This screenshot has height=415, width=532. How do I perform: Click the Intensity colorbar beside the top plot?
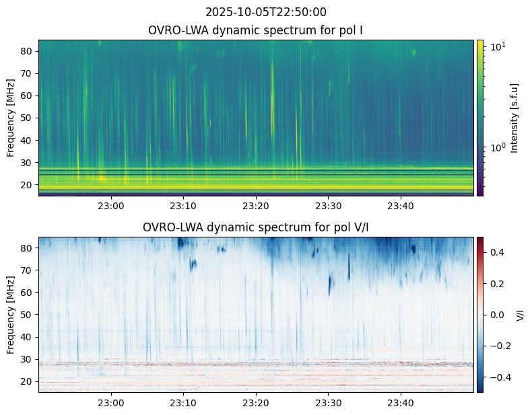pos(479,118)
